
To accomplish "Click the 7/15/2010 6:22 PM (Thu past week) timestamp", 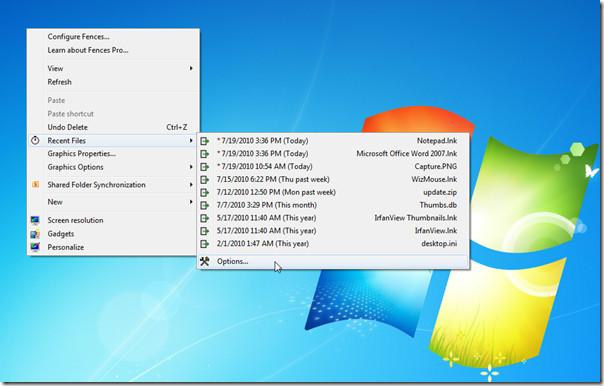I will (273, 180).
